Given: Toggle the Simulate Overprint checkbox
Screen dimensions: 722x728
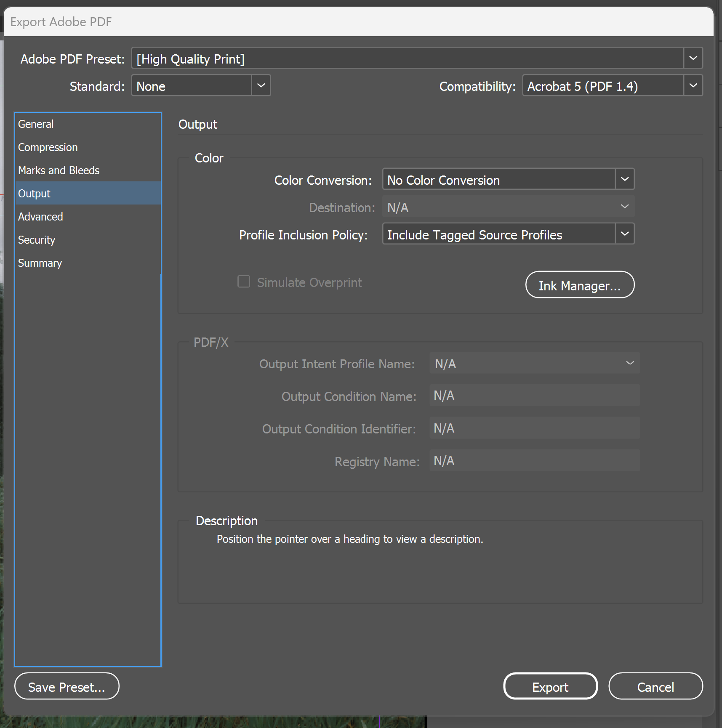Looking at the screenshot, I should [x=244, y=282].
